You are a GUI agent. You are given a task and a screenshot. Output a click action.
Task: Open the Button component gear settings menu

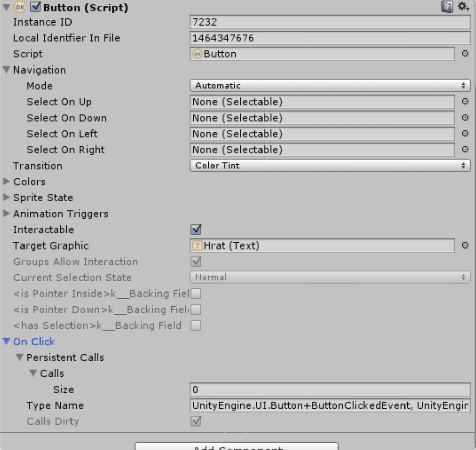pos(463,6)
